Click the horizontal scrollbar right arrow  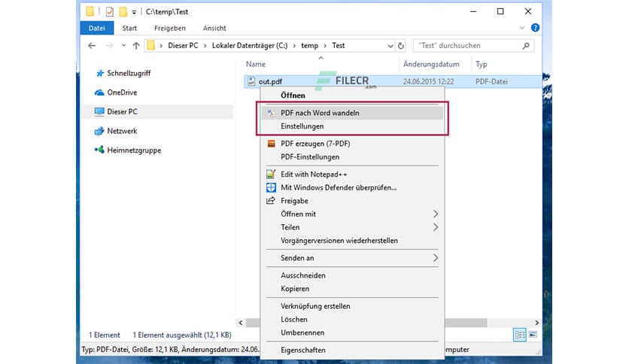(536, 323)
